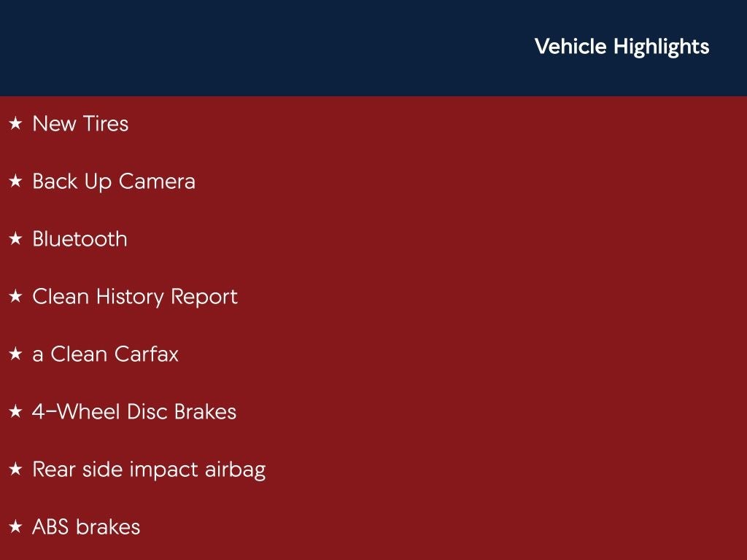Click the star beside New Tires
The height and width of the screenshot is (560, 747).
point(15,124)
